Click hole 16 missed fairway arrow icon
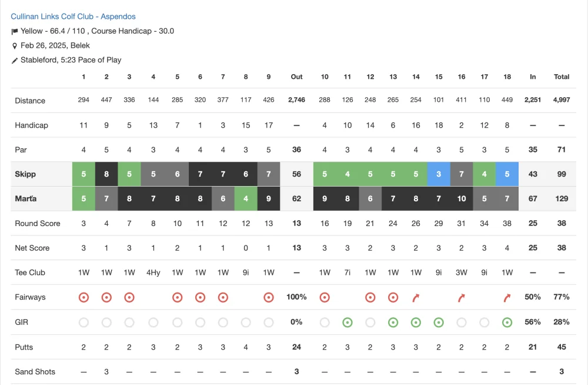The height and width of the screenshot is (385, 588). [x=461, y=297]
